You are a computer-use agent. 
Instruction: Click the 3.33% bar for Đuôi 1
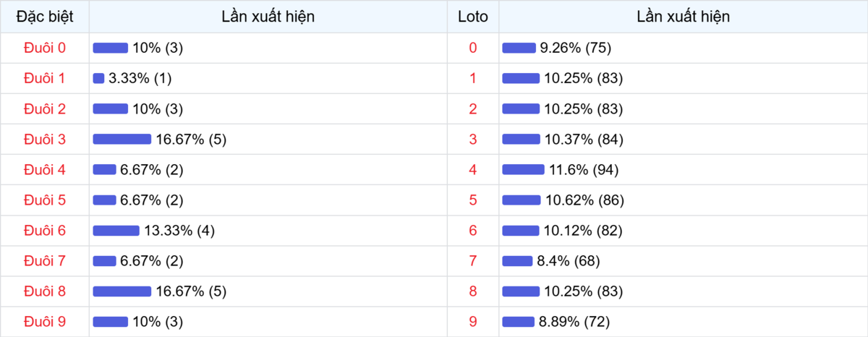[x=98, y=78]
